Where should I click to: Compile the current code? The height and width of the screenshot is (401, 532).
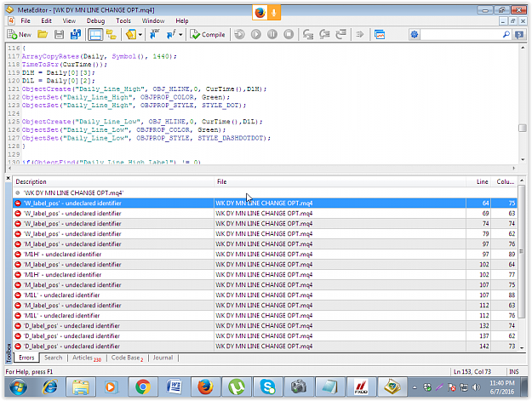click(208, 34)
